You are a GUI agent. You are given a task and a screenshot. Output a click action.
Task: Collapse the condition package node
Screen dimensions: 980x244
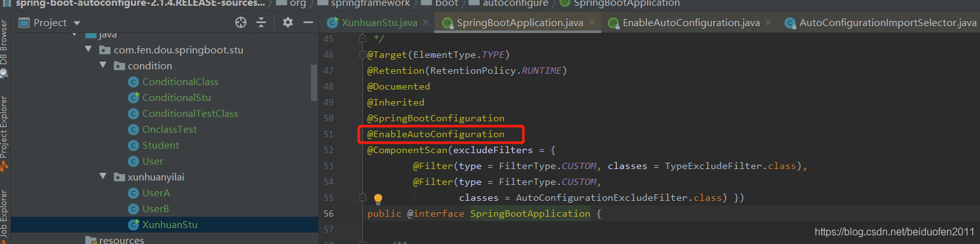[103, 66]
